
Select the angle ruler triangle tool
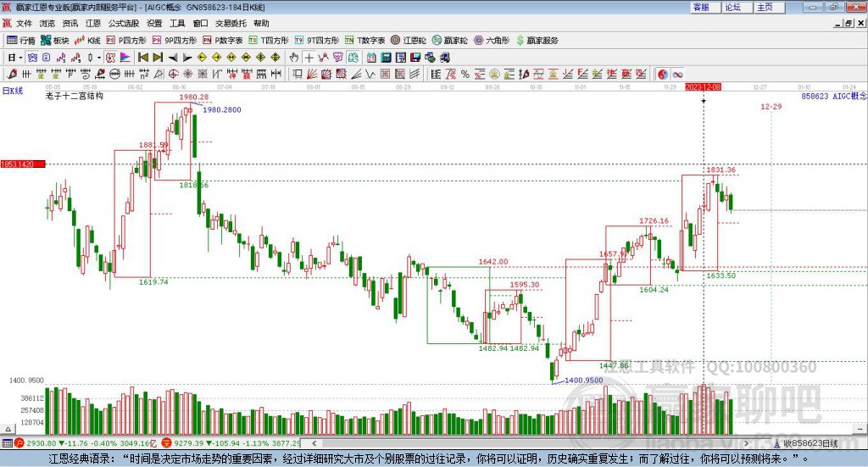click(x=159, y=74)
